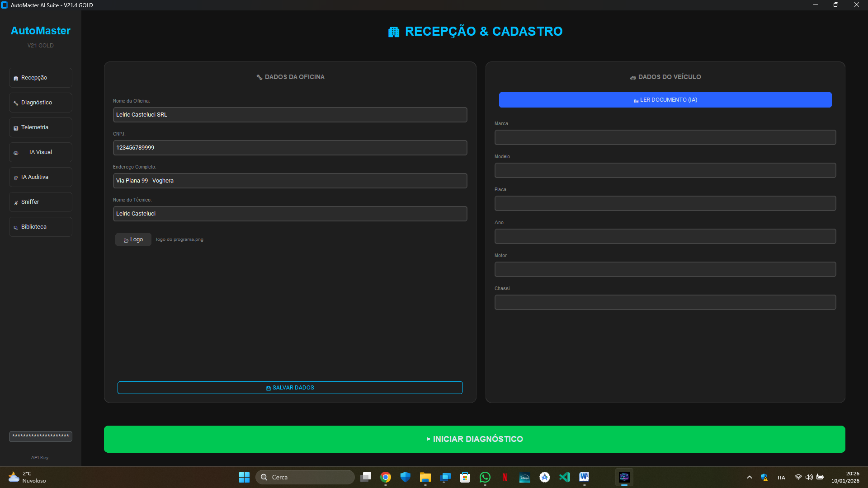The image size is (868, 488).
Task: Open WhatsApp from the taskbar
Action: (485, 477)
